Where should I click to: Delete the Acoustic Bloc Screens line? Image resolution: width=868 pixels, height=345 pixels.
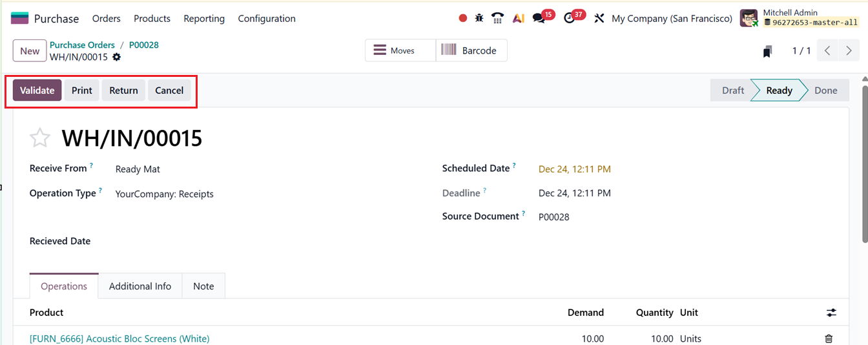point(829,339)
